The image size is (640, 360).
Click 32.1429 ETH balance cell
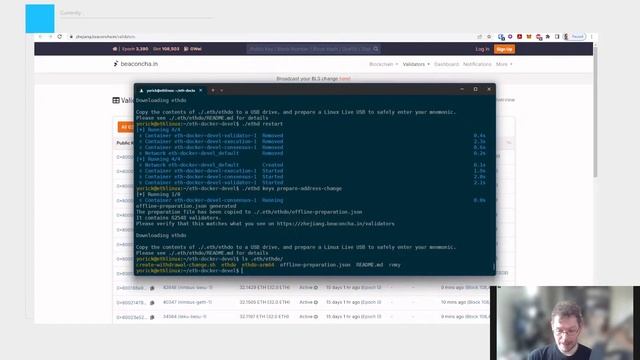pos(264,287)
